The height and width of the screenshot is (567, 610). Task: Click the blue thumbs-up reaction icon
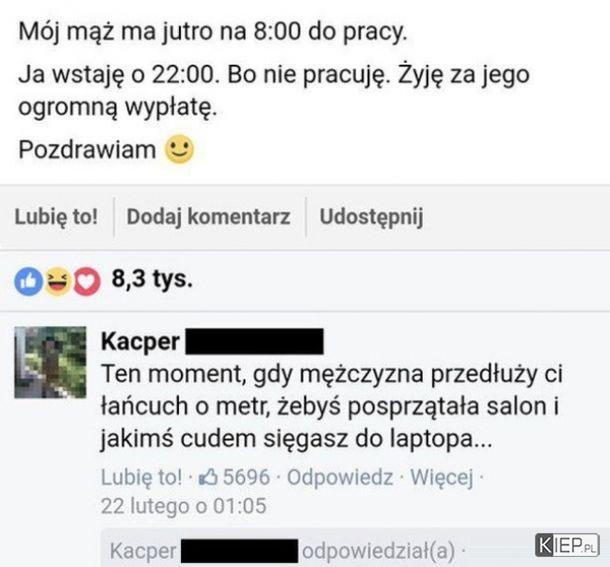click(x=28, y=281)
